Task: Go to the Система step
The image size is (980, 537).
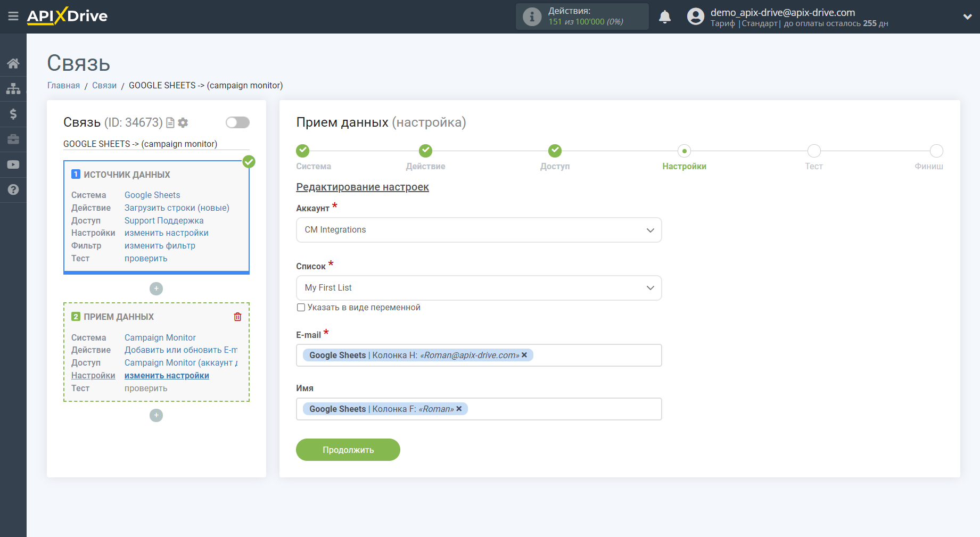Action: [x=303, y=151]
